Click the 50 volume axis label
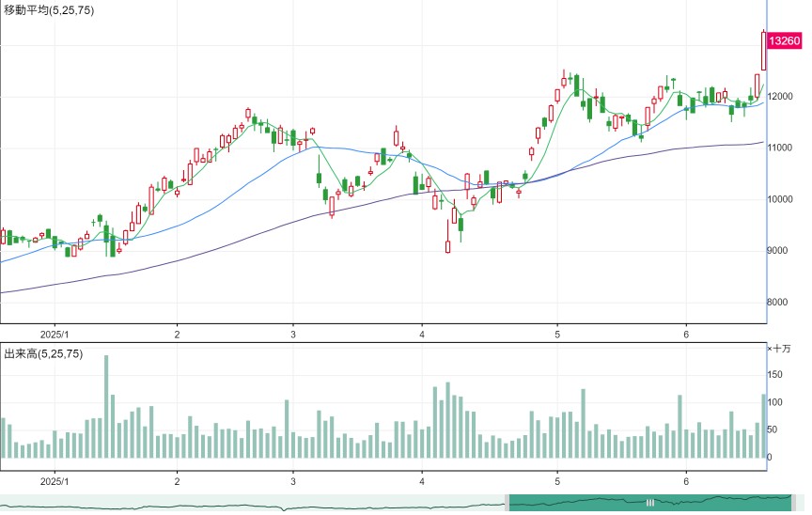 pos(773,429)
